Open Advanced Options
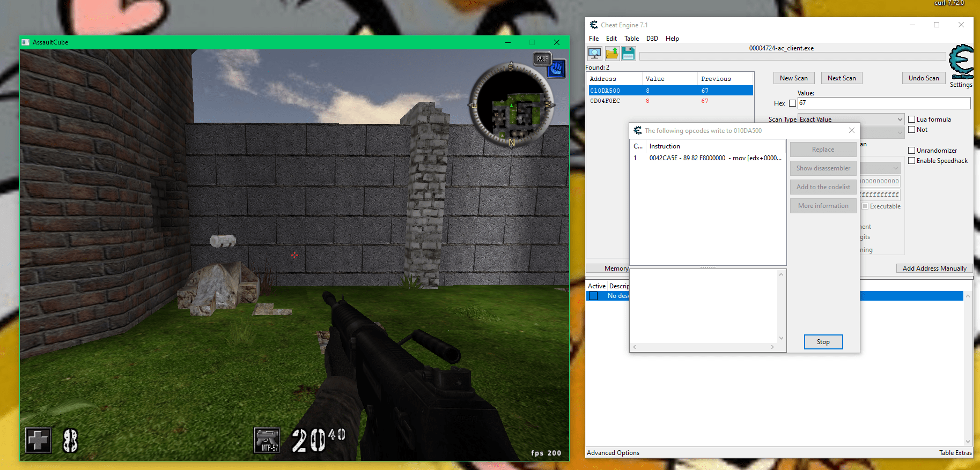This screenshot has height=470, width=980. [613, 453]
